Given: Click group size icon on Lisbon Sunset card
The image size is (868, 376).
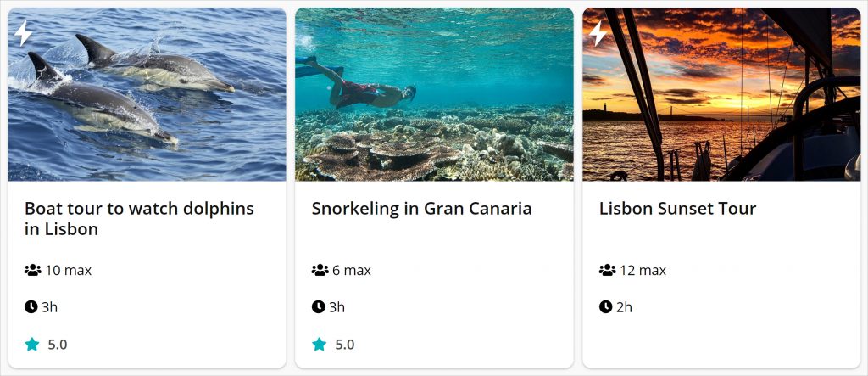Looking at the screenshot, I should 607,271.
